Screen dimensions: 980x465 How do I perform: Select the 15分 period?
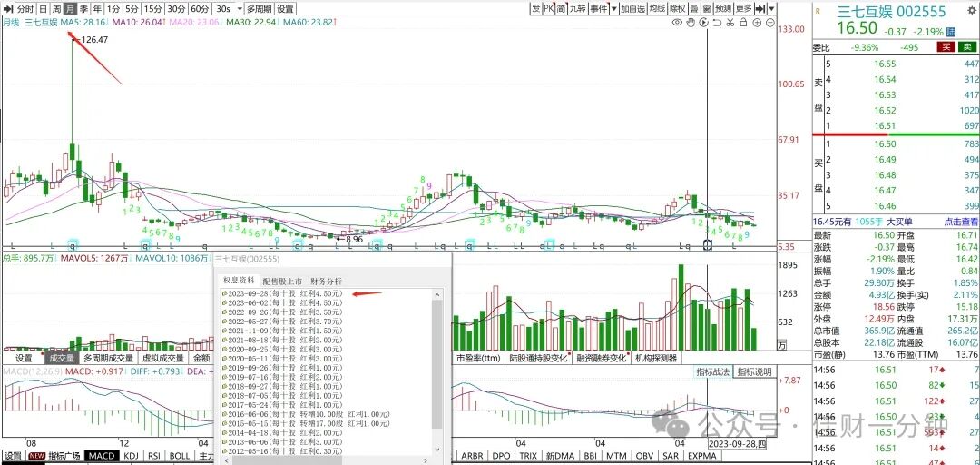[152, 9]
